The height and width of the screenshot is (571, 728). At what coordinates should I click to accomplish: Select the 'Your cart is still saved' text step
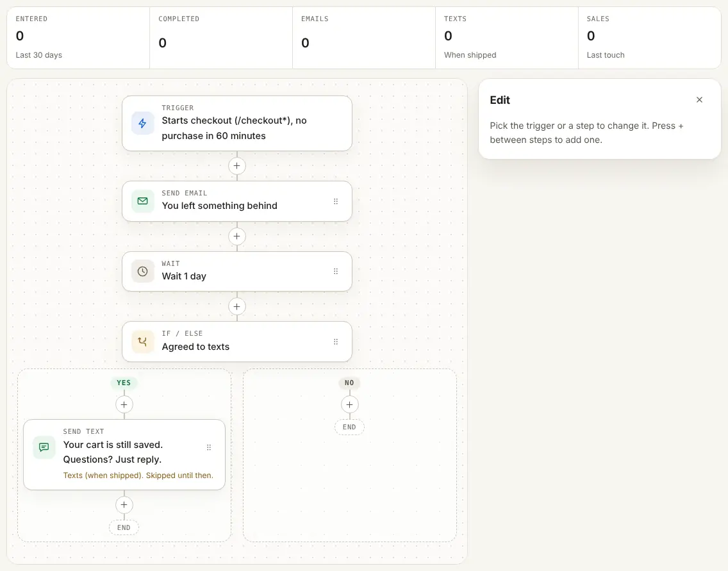point(124,455)
